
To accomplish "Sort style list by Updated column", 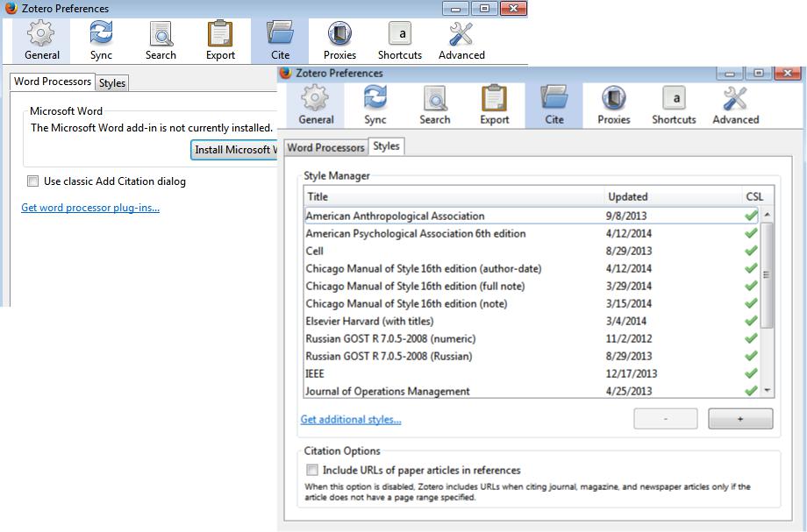I will [x=673, y=196].
